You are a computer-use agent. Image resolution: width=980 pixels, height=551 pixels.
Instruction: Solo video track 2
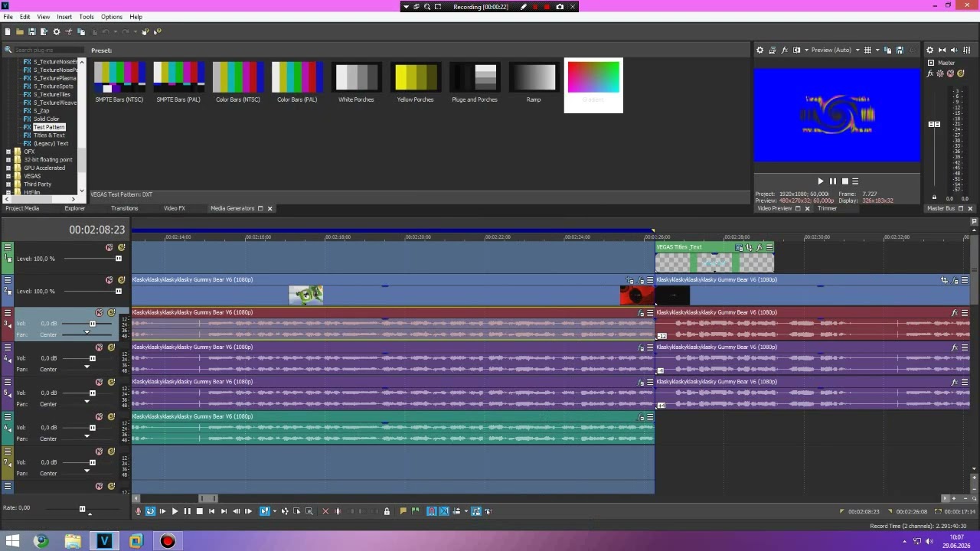(x=121, y=280)
